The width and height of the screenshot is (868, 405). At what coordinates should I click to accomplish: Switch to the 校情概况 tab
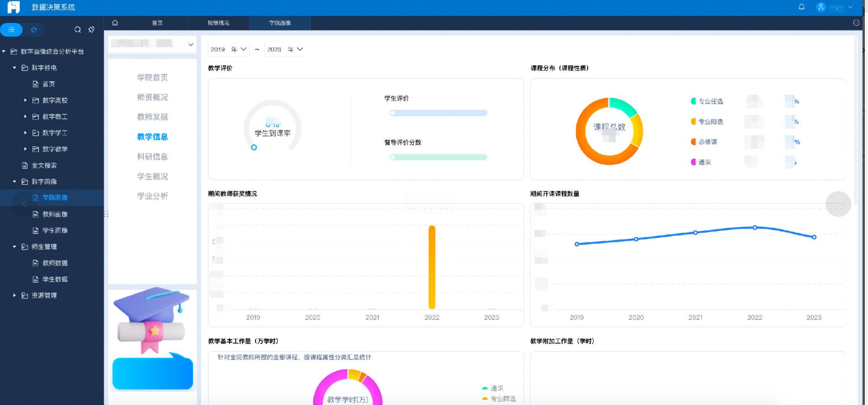tap(218, 23)
